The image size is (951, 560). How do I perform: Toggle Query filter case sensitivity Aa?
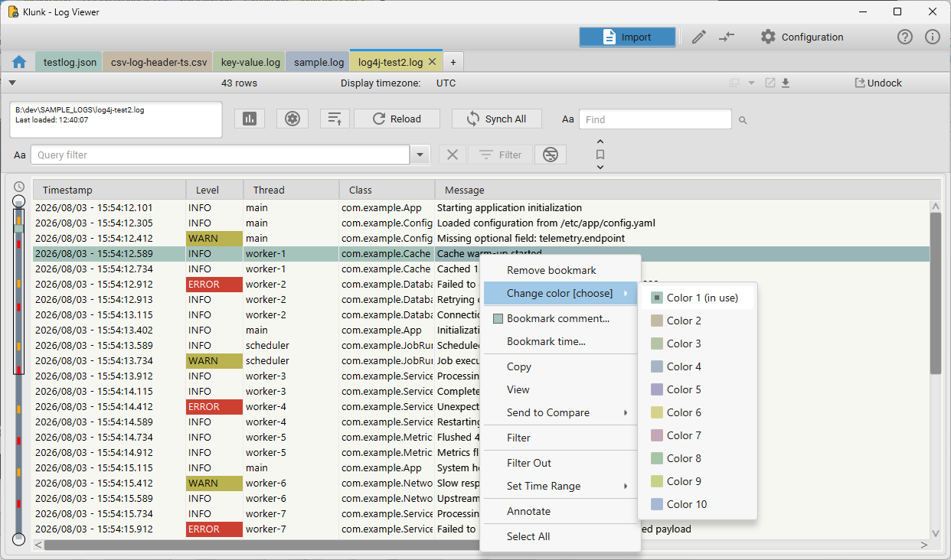tap(20, 155)
